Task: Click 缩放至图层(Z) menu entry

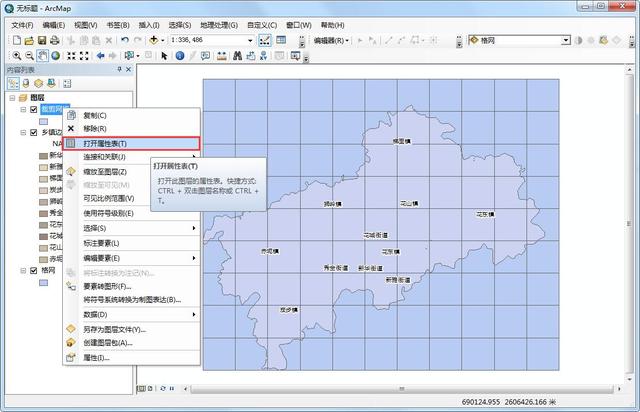Action: 105,172
